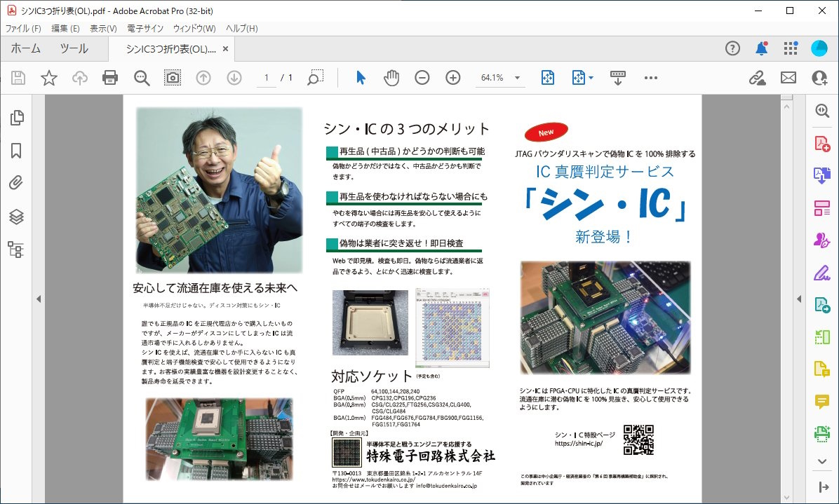Click the info@tokudenkairo.co.jp email address
Image resolution: width=839 pixels, height=504 pixels.
(x=446, y=486)
